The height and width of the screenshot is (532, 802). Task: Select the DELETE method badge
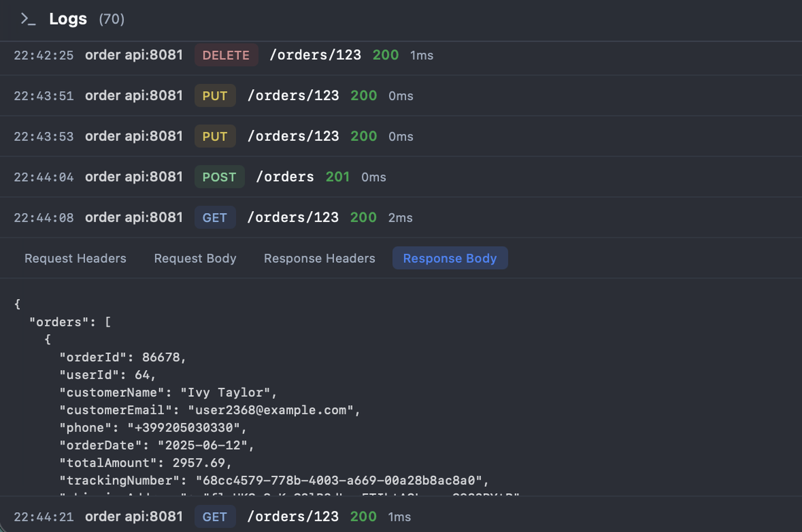(226, 55)
